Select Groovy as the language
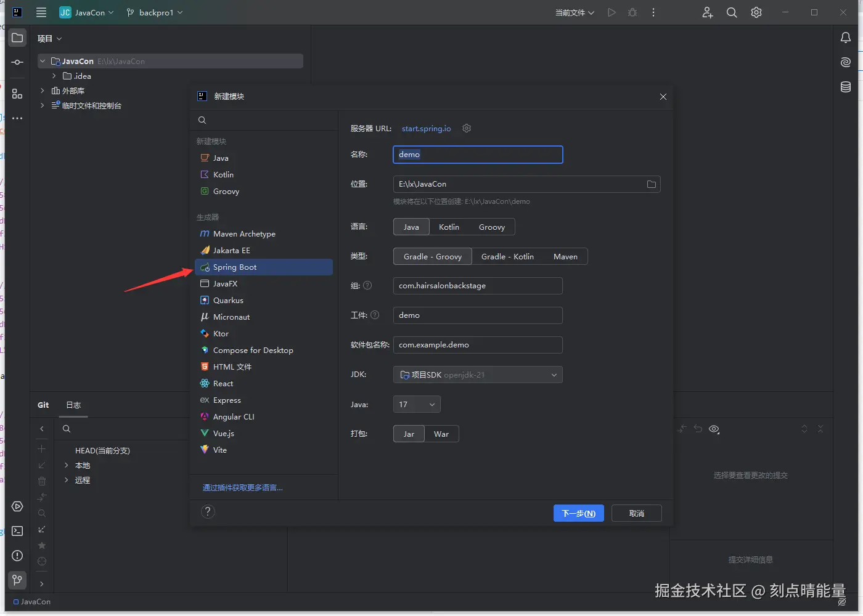Viewport: 863px width, 616px height. point(492,227)
